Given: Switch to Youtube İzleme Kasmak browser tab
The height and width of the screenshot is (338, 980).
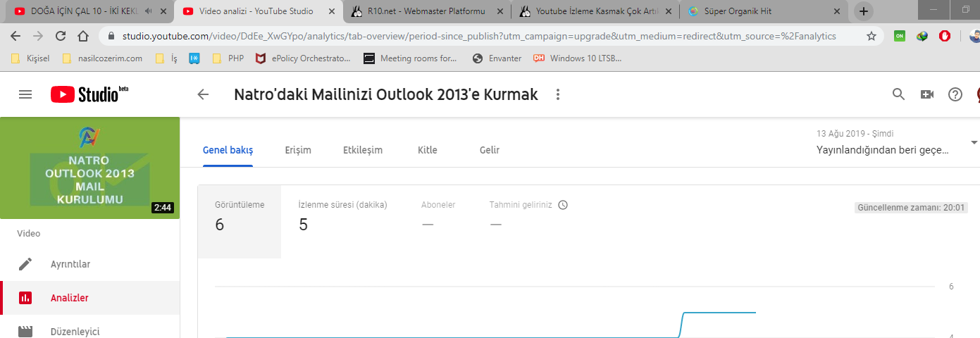Looking at the screenshot, I should click(x=595, y=11).
